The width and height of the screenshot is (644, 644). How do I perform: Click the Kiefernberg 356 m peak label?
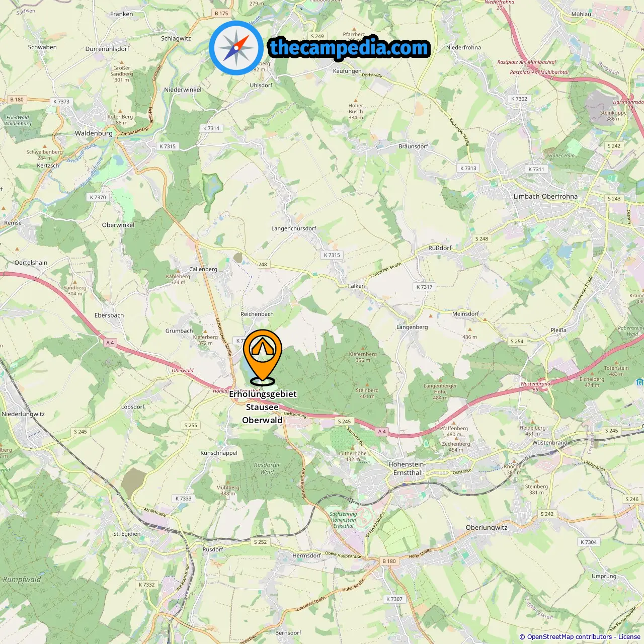click(363, 357)
